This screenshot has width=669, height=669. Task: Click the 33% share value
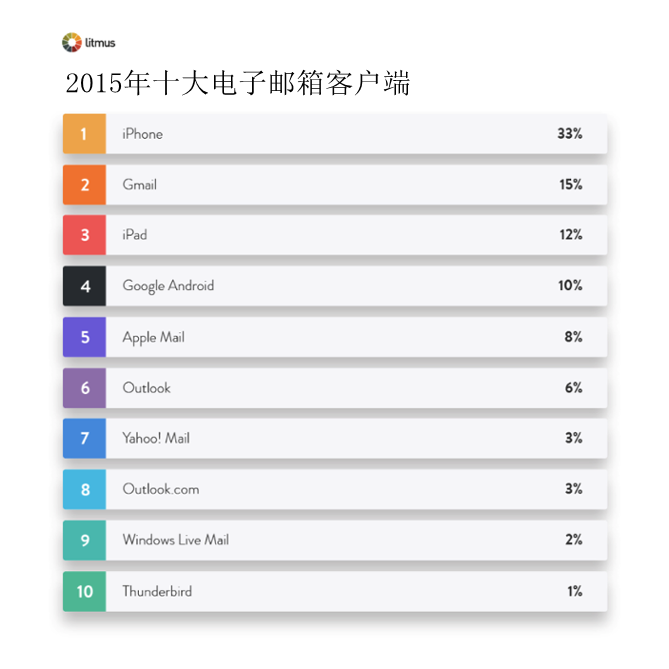click(570, 134)
